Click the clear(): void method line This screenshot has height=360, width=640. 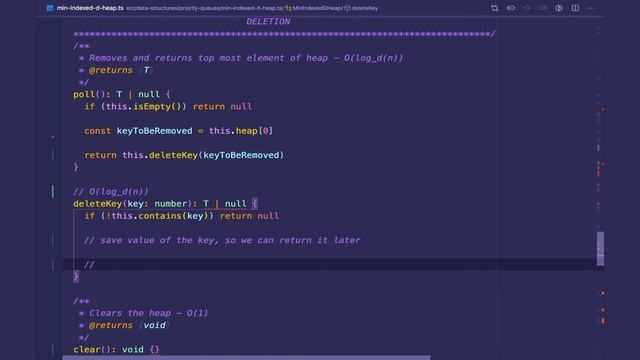116,349
